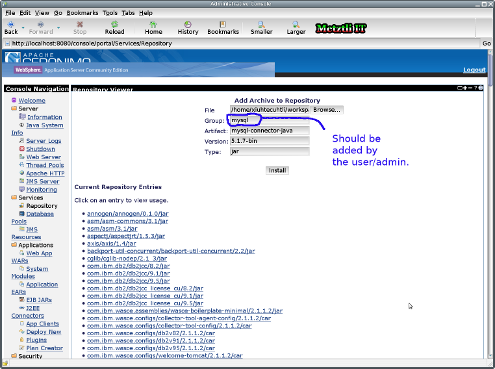Image resolution: width=495 pixels, height=369 pixels.
Task: Open the Thread Pools link
Action: [45, 165]
